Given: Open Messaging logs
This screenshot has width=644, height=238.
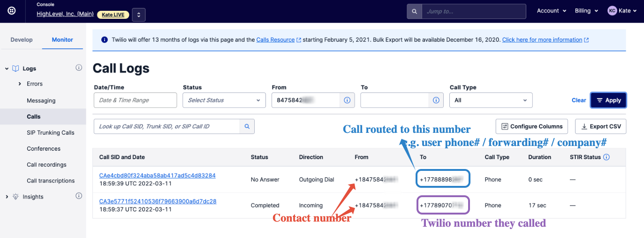Looking at the screenshot, I should pos(41,100).
